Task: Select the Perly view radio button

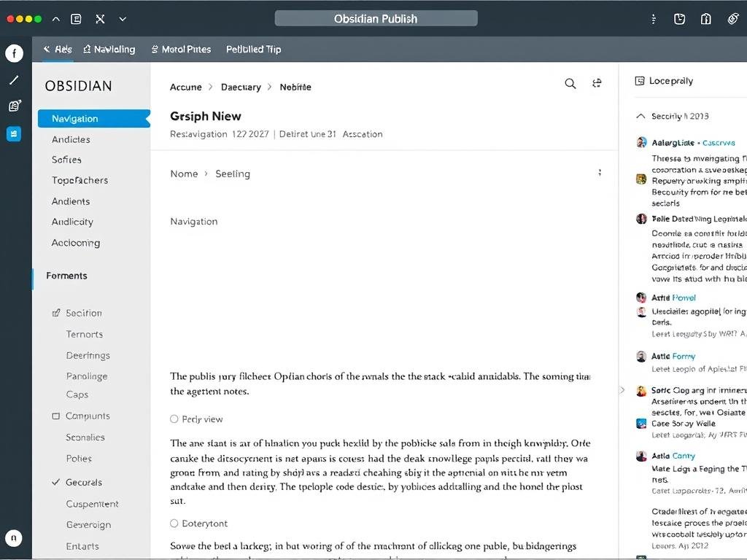Action: [x=174, y=419]
